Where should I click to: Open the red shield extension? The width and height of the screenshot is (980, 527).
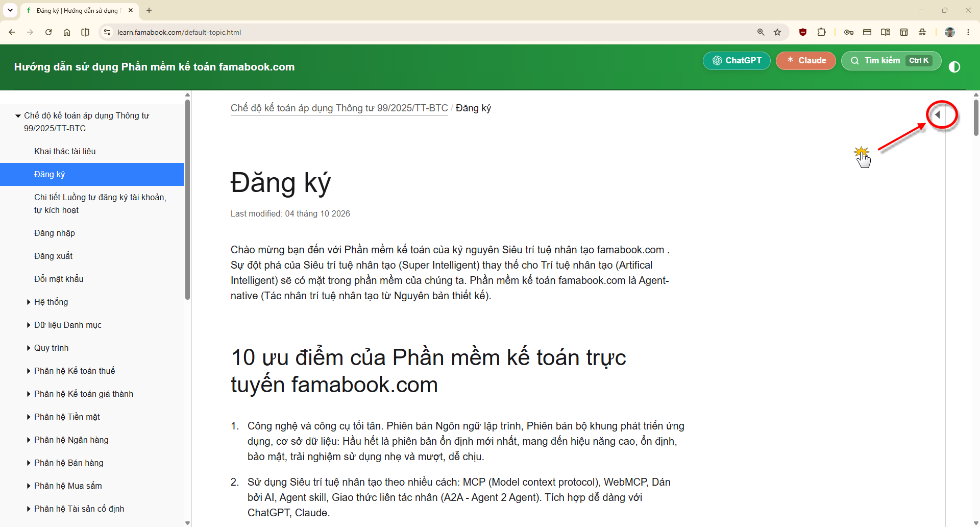(803, 32)
